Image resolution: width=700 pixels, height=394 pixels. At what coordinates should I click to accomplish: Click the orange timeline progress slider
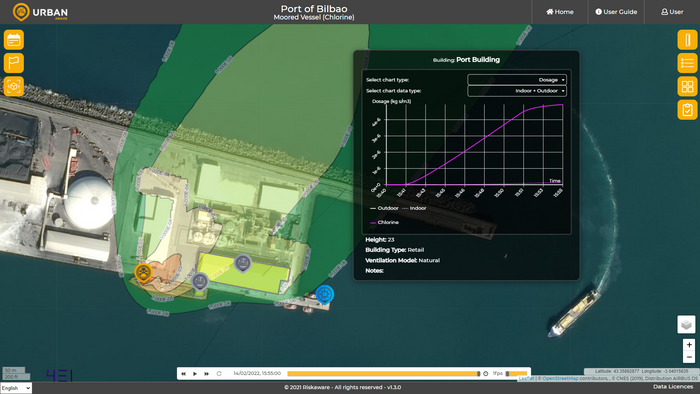tap(383, 373)
